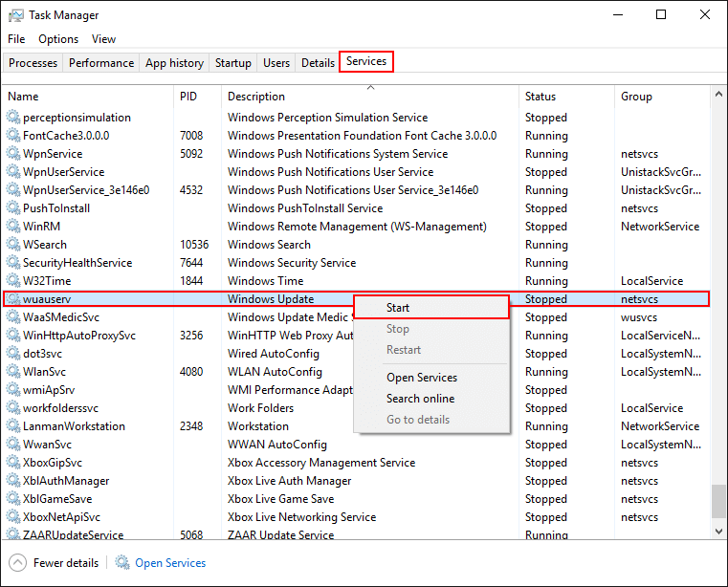Click the gear icon next to FontCache3.0.0.0

(x=13, y=135)
